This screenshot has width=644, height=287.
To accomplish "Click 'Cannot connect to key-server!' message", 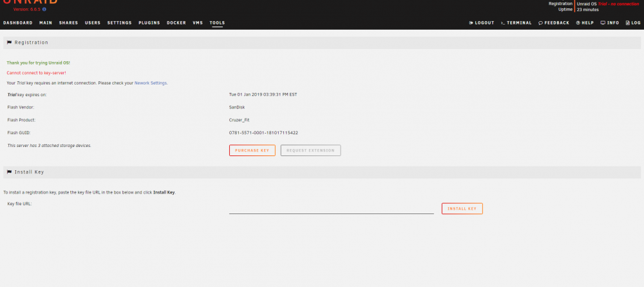I will click(36, 73).
